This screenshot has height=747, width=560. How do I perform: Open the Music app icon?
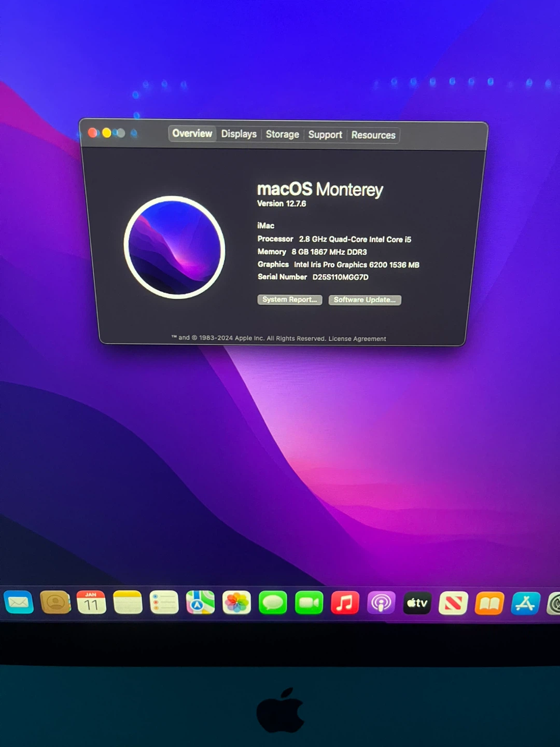click(345, 603)
